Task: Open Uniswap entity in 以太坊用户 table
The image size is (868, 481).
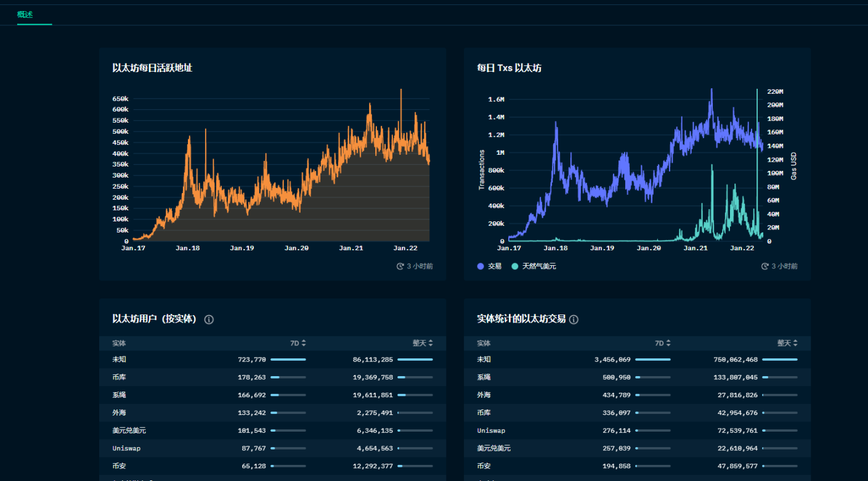Action: point(126,448)
